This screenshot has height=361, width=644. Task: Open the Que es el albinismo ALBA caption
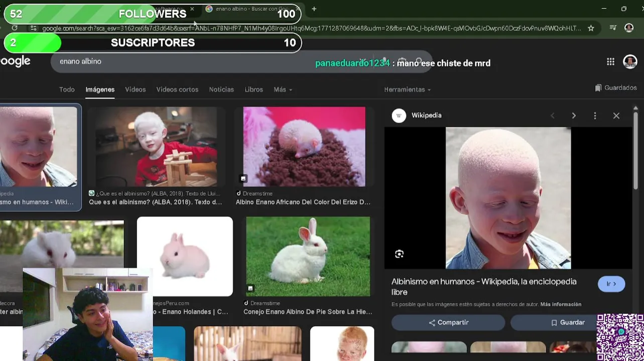click(155, 202)
